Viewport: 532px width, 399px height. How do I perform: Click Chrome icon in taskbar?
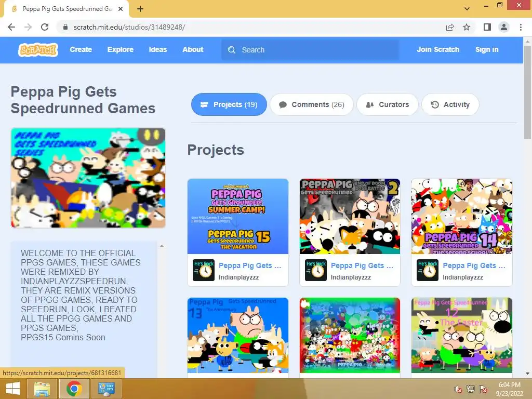coord(74,389)
